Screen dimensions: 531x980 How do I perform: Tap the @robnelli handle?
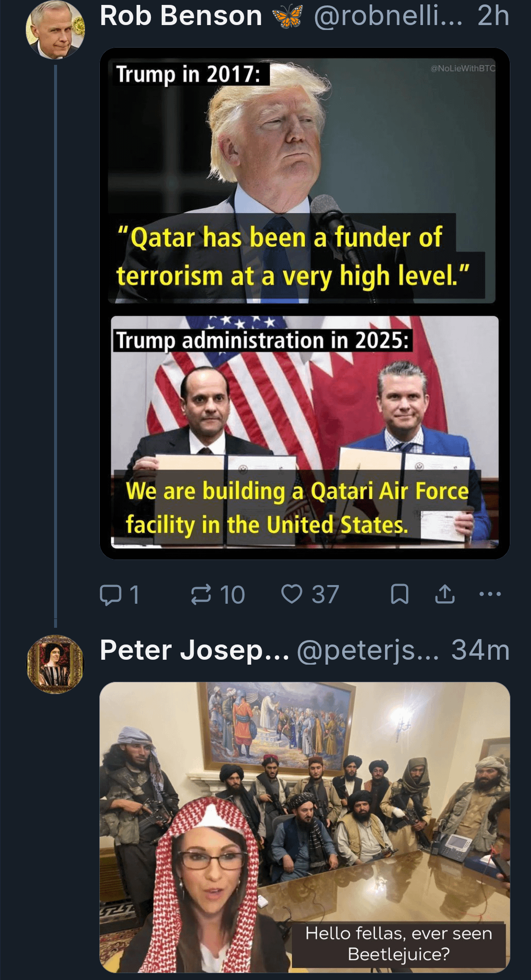click(388, 16)
